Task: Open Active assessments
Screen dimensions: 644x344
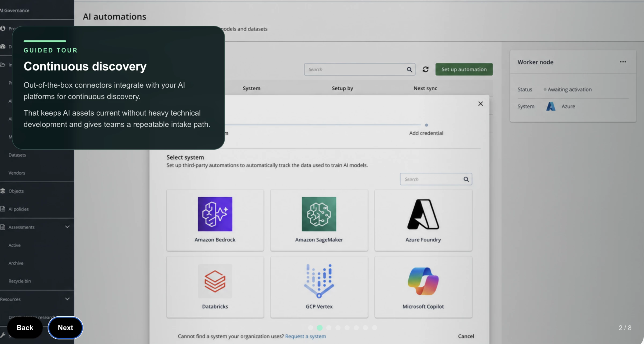Action: click(x=14, y=245)
